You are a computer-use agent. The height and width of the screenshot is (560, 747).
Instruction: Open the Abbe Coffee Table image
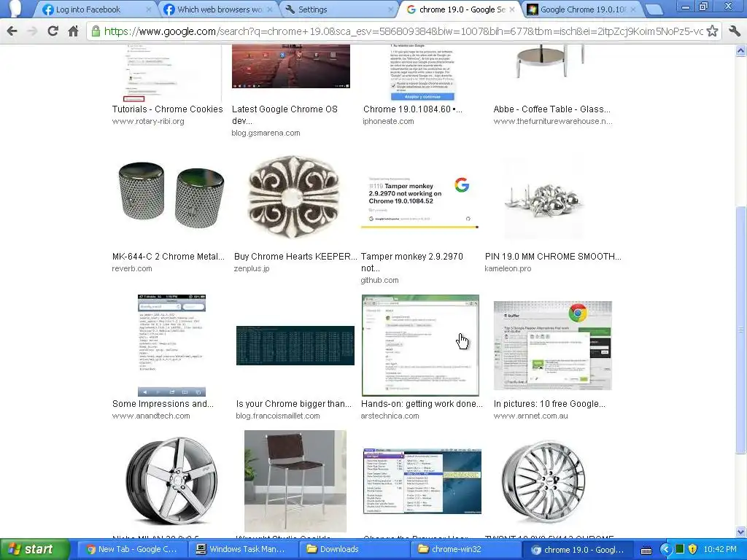click(x=551, y=62)
